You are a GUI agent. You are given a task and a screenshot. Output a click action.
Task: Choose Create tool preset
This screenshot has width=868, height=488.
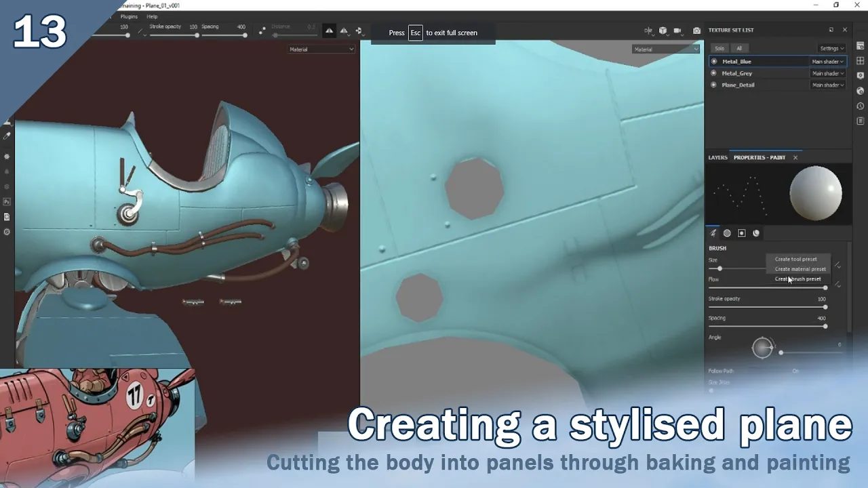click(796, 259)
